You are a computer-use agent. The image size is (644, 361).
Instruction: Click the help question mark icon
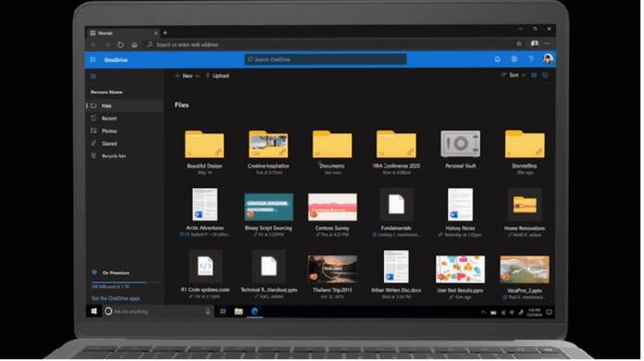pos(531,59)
